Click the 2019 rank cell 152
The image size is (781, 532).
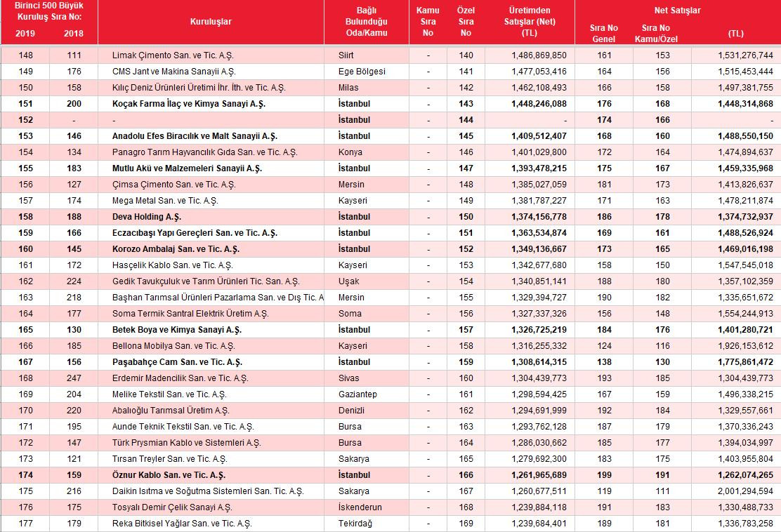25,120
